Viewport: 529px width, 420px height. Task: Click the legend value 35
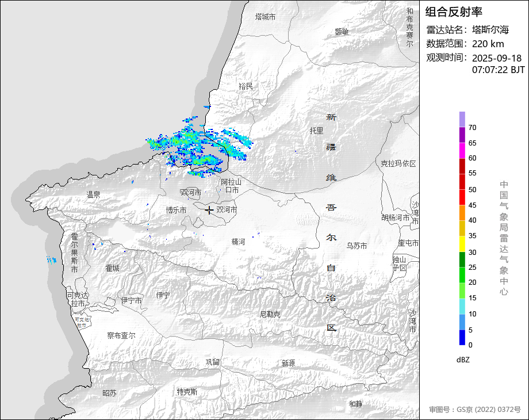[x=472, y=236]
